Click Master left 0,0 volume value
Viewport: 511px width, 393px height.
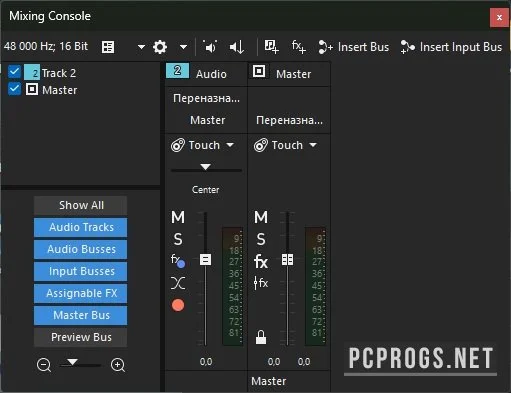click(274, 361)
